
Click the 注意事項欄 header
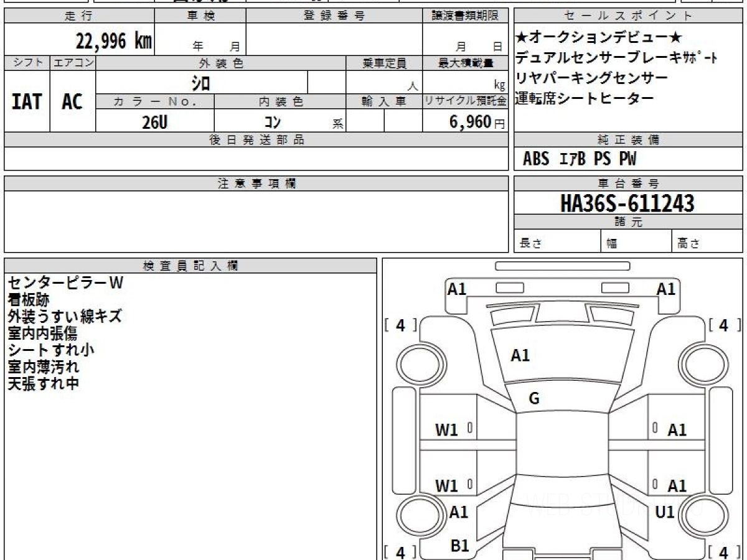pos(256,184)
